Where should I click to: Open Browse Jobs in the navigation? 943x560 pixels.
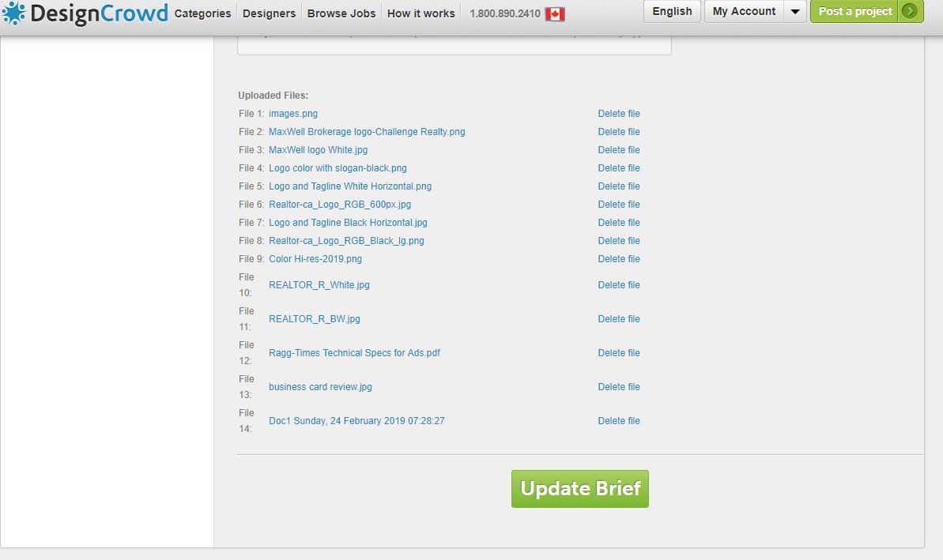tap(341, 13)
